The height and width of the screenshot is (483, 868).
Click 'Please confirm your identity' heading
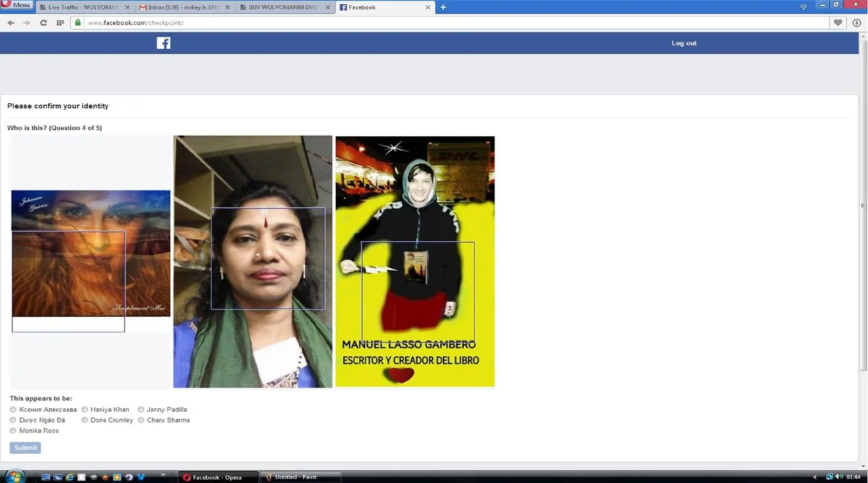[58, 106]
